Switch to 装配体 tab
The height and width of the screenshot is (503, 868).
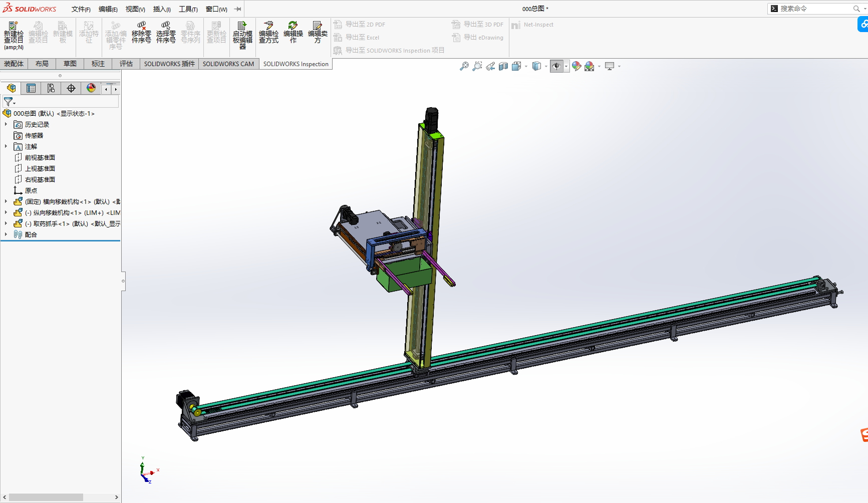[14, 64]
